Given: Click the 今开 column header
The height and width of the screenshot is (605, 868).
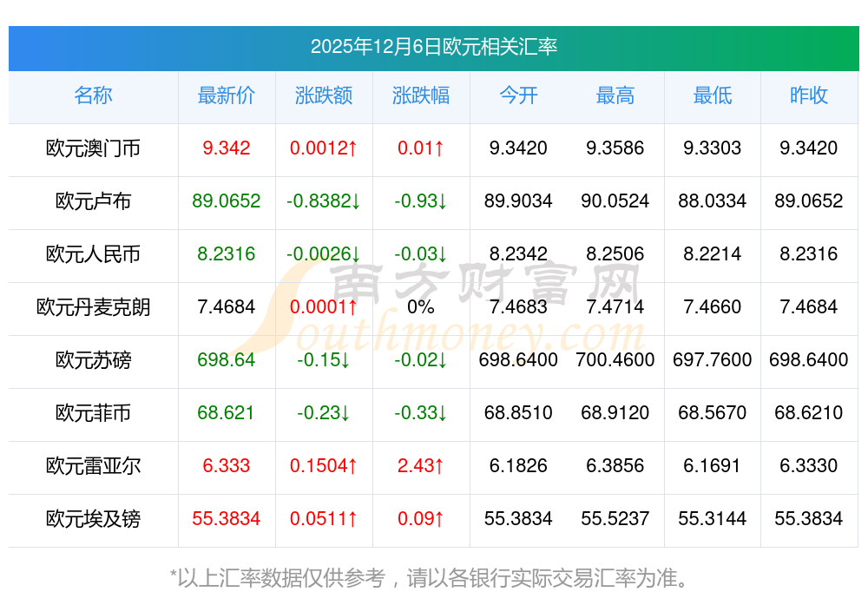Looking at the screenshot, I should [x=518, y=95].
